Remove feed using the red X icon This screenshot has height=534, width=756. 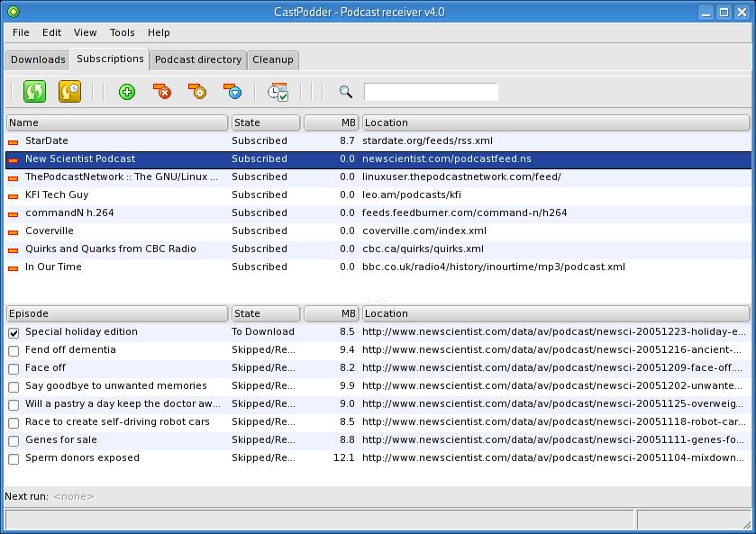tap(162, 92)
